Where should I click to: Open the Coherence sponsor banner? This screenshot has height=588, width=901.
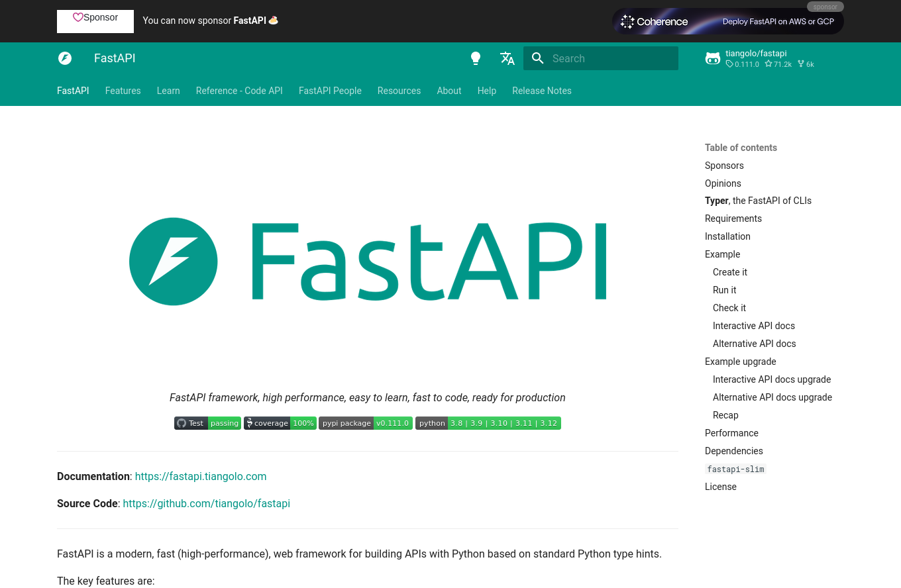point(728,21)
